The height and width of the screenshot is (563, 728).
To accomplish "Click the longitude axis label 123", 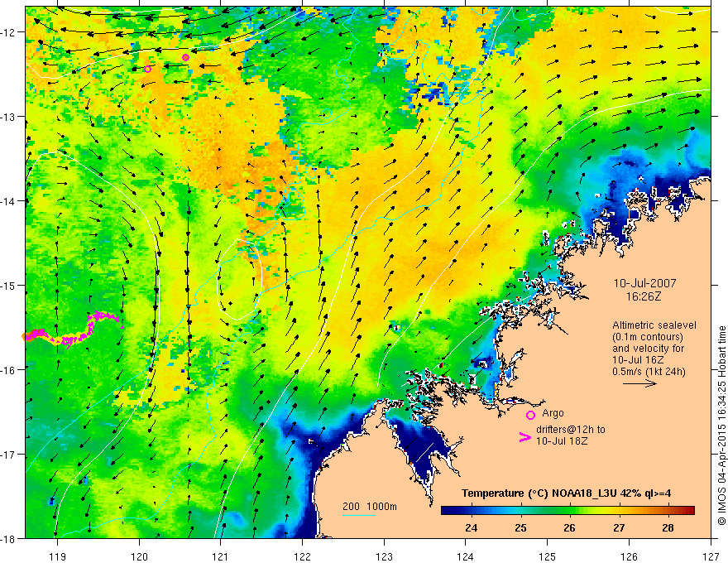I will point(384,556).
